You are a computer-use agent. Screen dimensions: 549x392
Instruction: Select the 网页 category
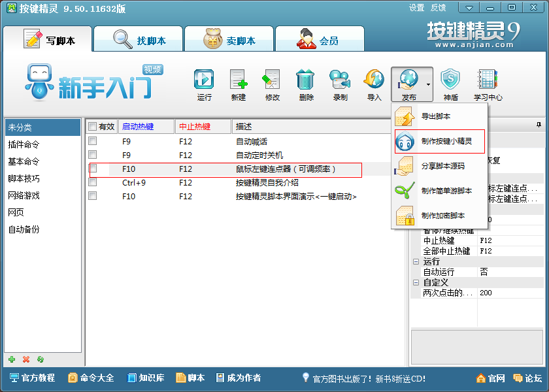42,212
